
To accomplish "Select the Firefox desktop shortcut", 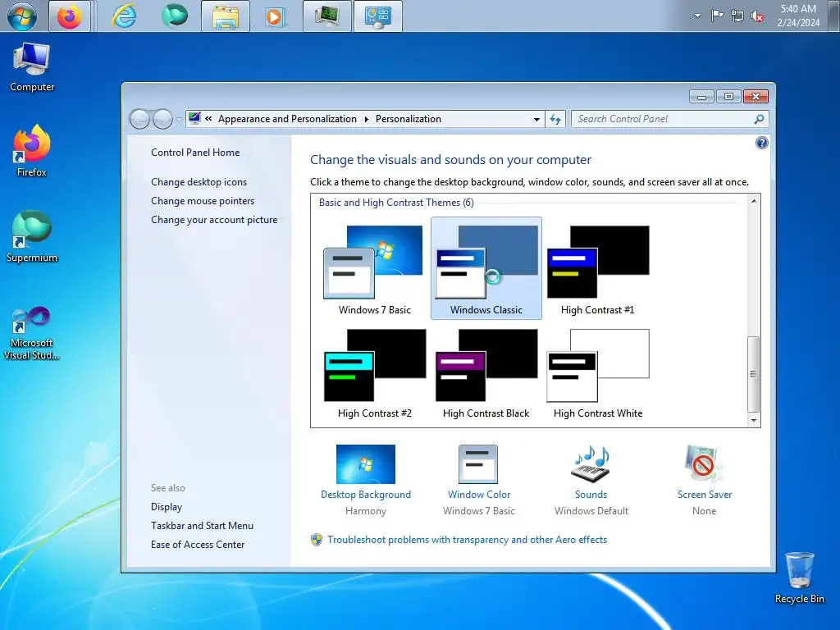I will pos(32,152).
